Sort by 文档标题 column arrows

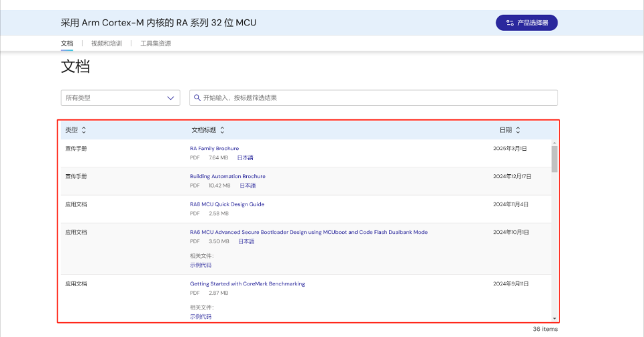tap(222, 130)
